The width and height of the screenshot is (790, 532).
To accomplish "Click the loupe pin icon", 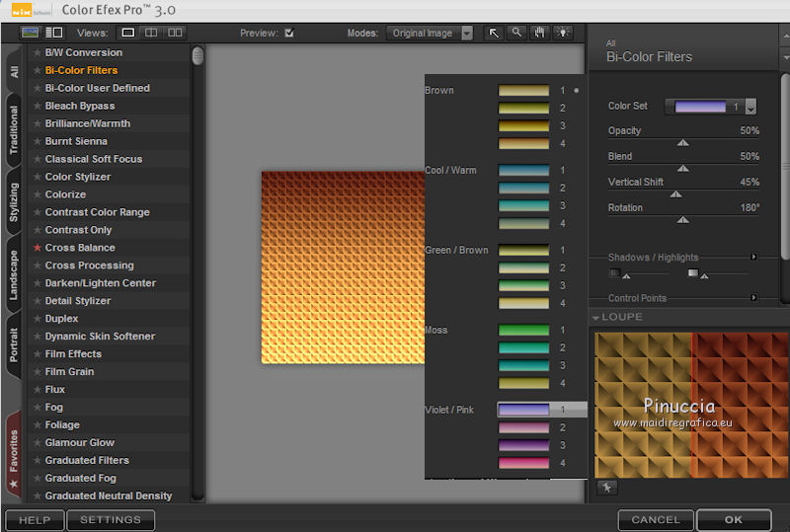I will click(x=606, y=487).
